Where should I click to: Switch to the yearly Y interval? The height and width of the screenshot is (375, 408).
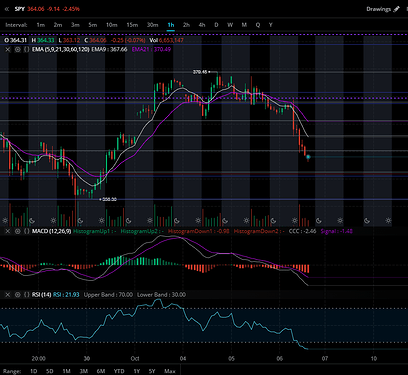(x=271, y=25)
